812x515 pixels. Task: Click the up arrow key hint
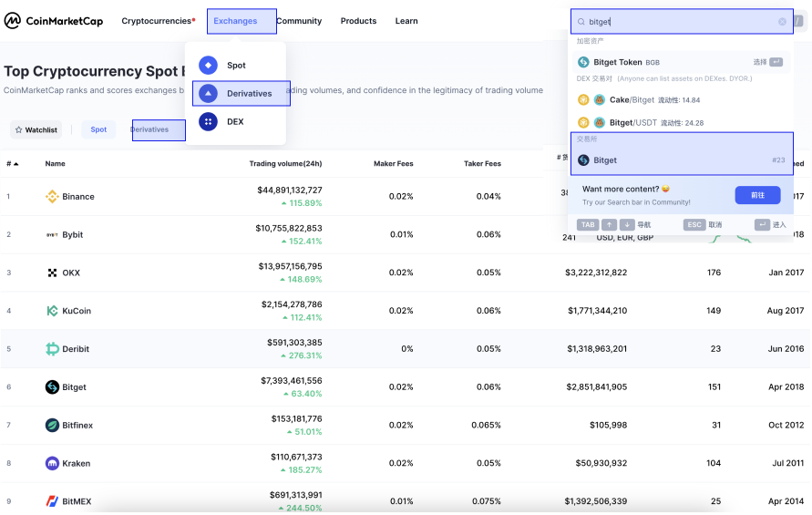(x=610, y=224)
